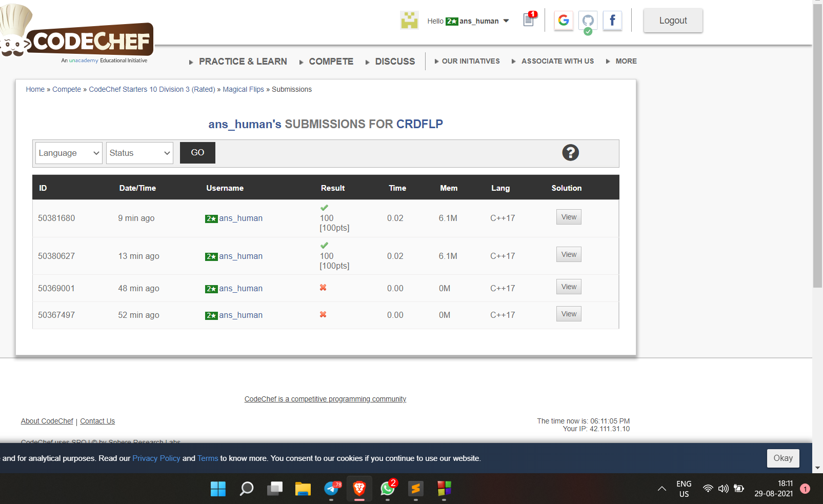Click the volume tray icon
823x504 pixels.
pyautogui.click(x=724, y=488)
